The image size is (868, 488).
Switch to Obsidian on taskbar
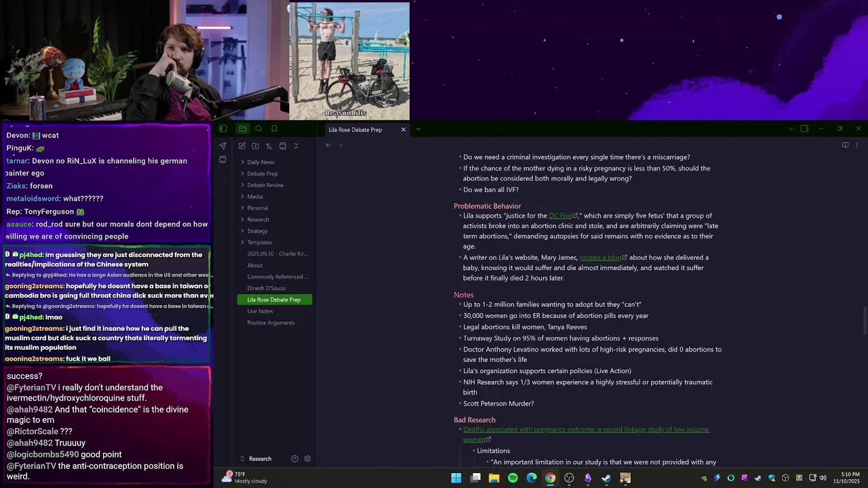click(588, 478)
